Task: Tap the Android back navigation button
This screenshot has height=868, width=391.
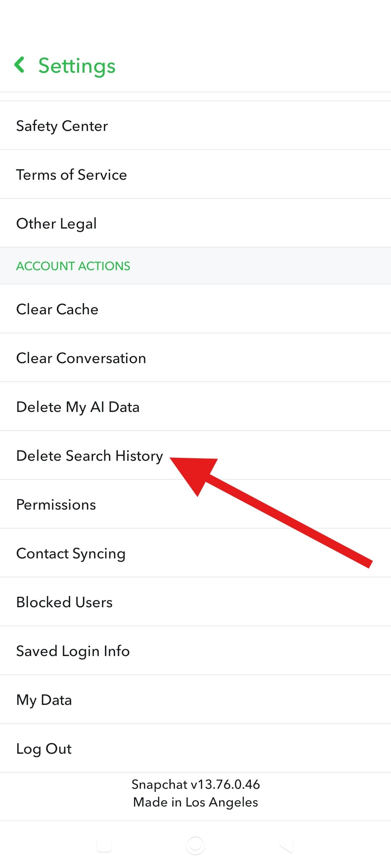Action: [x=286, y=846]
